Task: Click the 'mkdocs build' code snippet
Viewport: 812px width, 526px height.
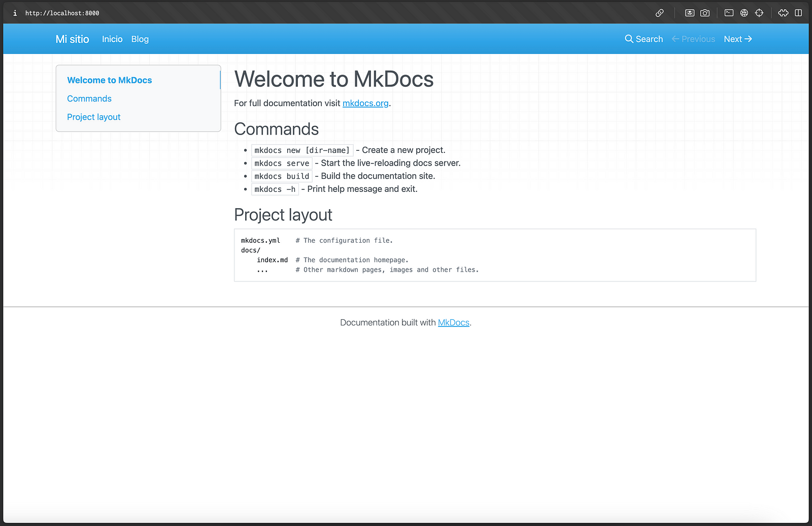Action: [282, 176]
